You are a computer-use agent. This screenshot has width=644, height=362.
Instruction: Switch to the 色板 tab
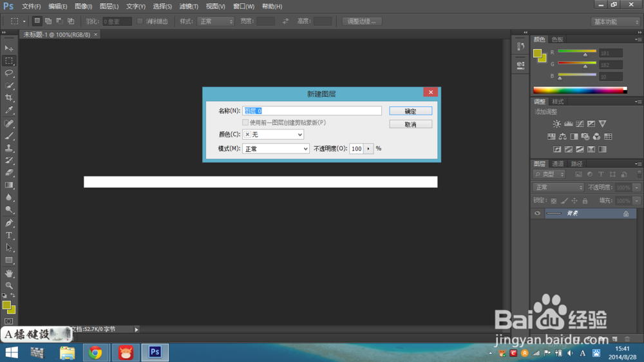pos(557,39)
